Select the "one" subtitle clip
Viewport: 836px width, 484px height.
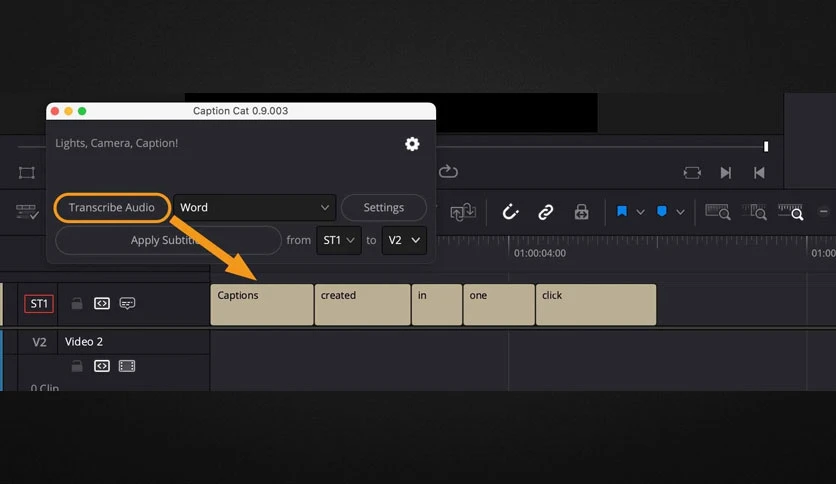[x=499, y=304]
